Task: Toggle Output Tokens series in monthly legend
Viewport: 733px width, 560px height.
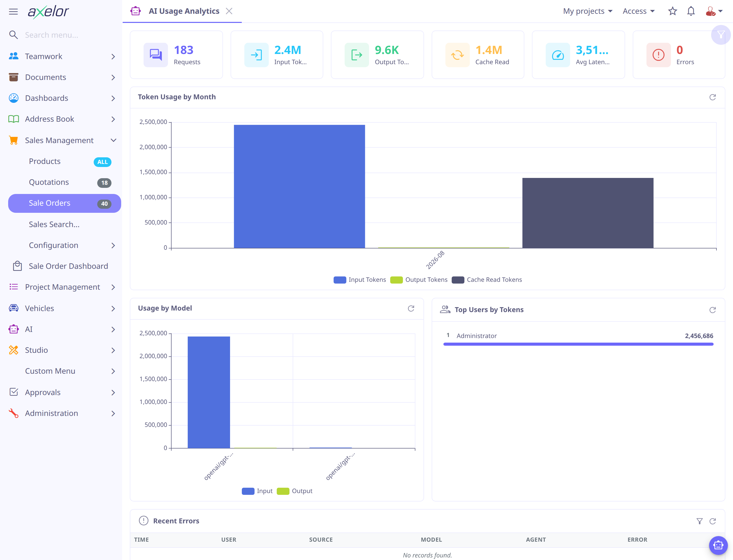Action: pyautogui.click(x=419, y=280)
